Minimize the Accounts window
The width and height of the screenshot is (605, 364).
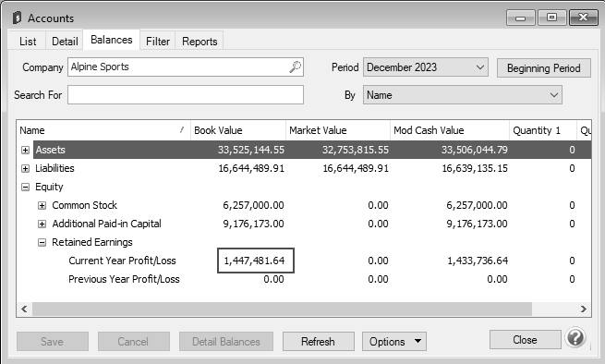(521, 18)
